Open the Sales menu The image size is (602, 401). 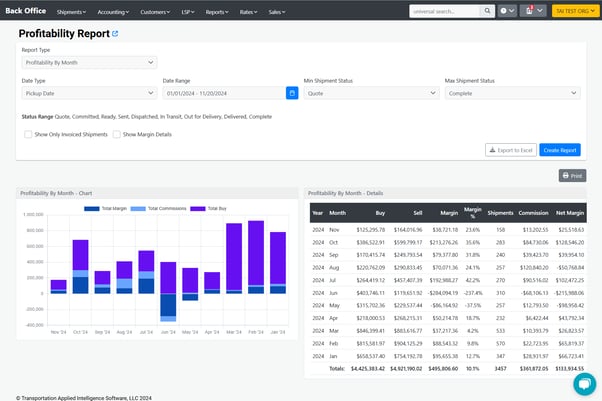[x=277, y=12]
